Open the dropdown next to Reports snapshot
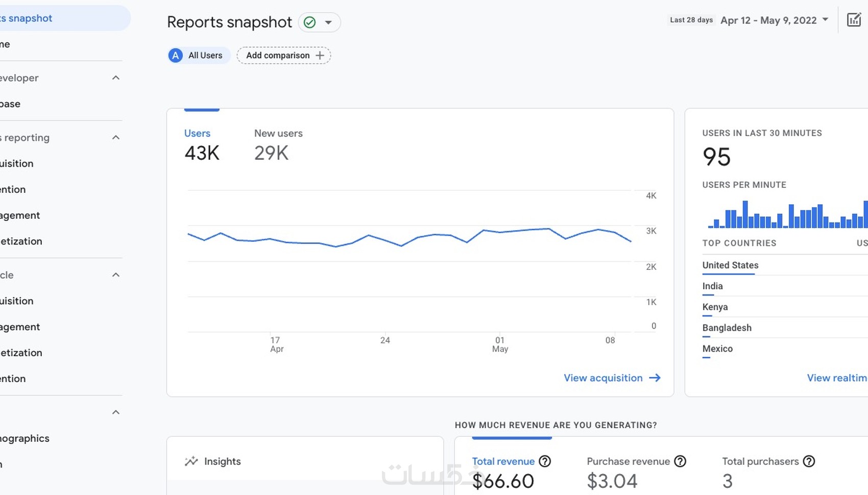868x495 pixels. click(x=328, y=22)
